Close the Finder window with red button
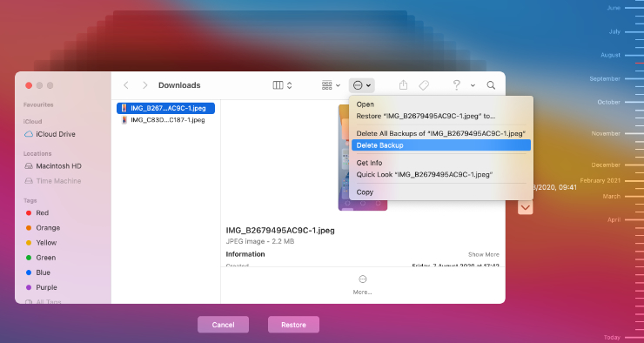 [x=29, y=85]
